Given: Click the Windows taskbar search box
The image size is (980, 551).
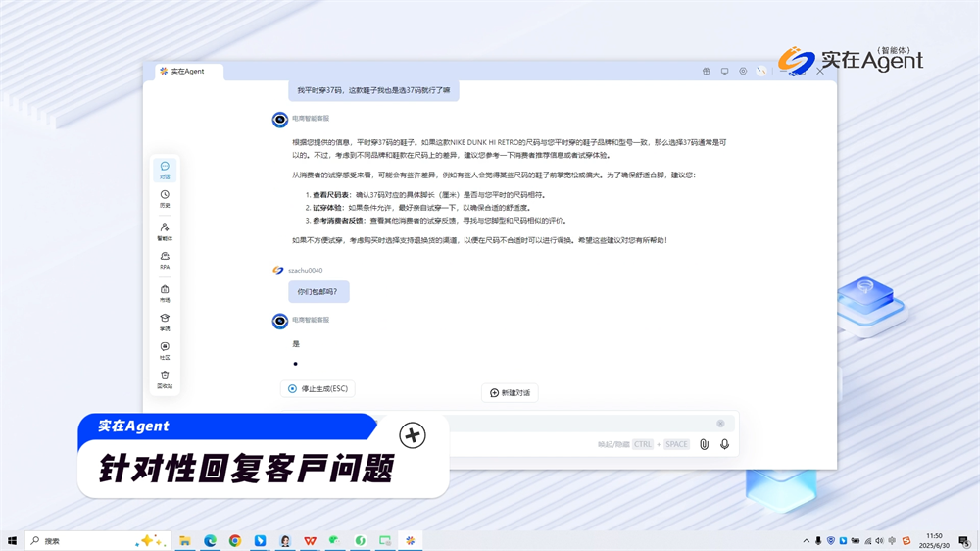Looking at the screenshot, I should point(83,541).
